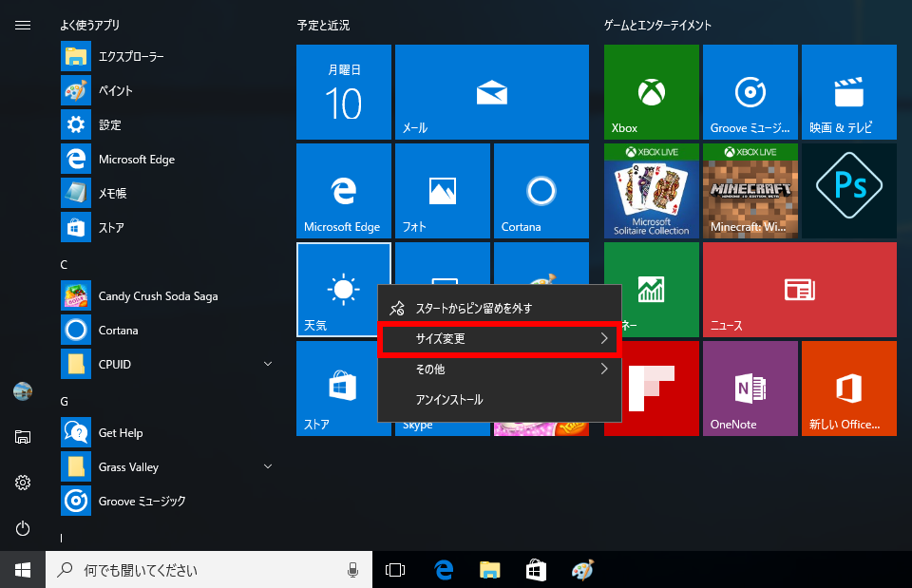Image resolution: width=912 pixels, height=588 pixels.
Task: Expand the hamburger menu button
Action: pos(23,25)
